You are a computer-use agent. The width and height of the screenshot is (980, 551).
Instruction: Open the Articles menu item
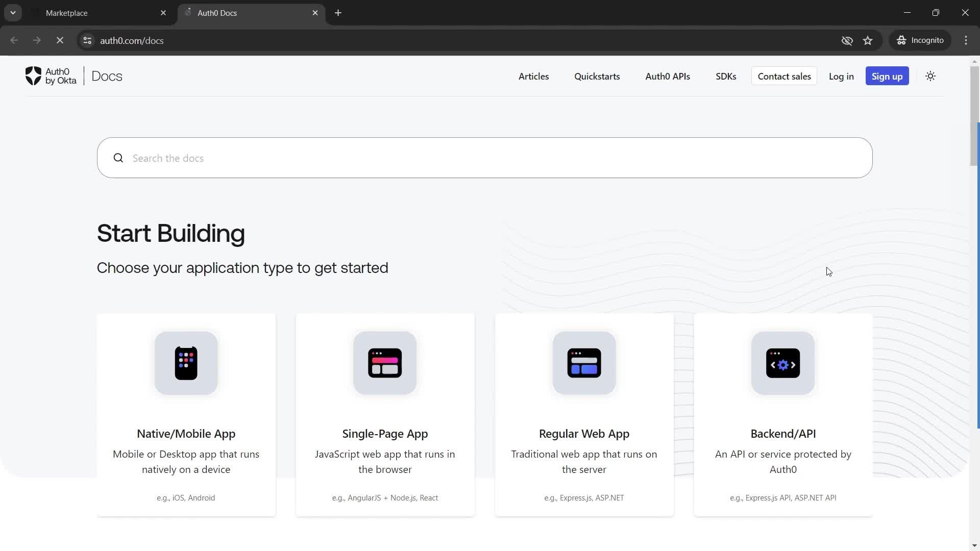(x=533, y=76)
